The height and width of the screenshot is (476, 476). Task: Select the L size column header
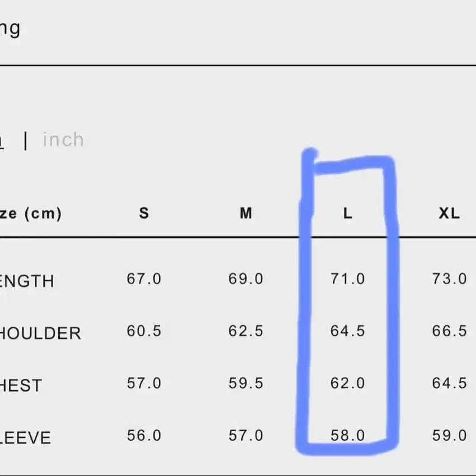click(x=348, y=213)
